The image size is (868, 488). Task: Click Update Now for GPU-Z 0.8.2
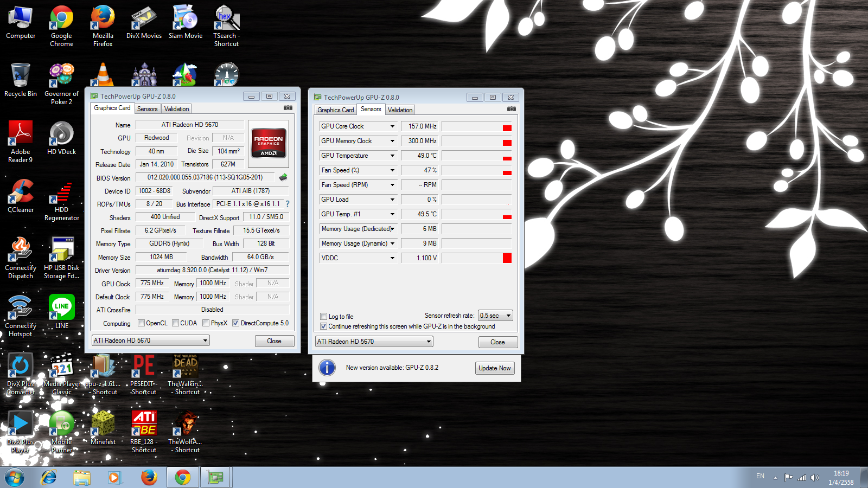pos(495,368)
